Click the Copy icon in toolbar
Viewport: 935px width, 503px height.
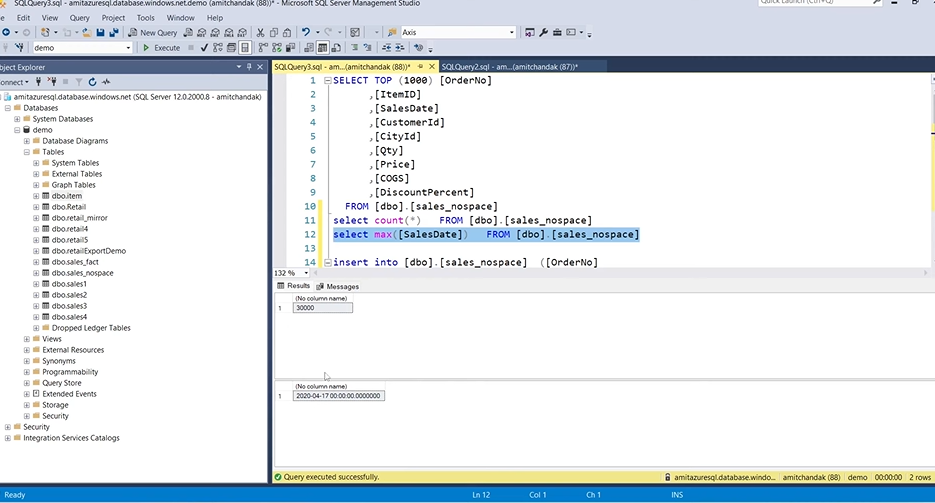click(274, 33)
